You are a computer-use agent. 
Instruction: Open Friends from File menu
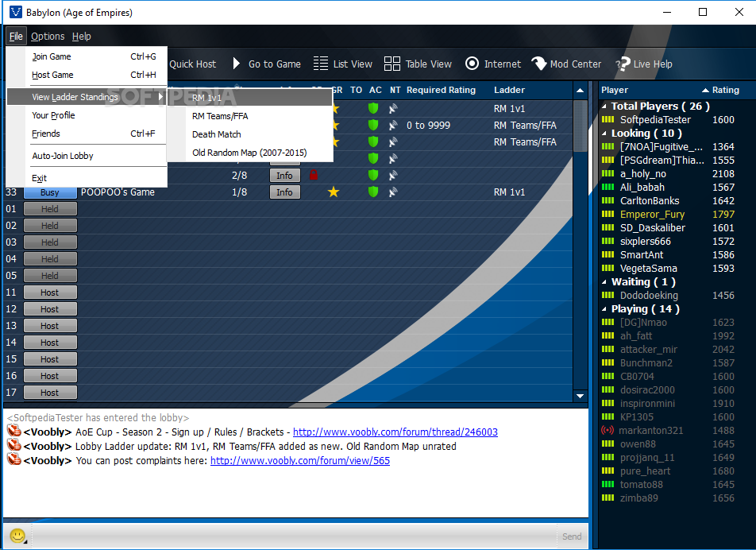pyautogui.click(x=87, y=134)
